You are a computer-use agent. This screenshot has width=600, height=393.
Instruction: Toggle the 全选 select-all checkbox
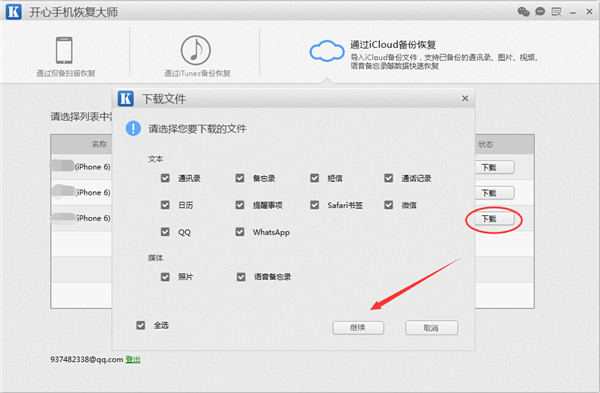tap(141, 325)
